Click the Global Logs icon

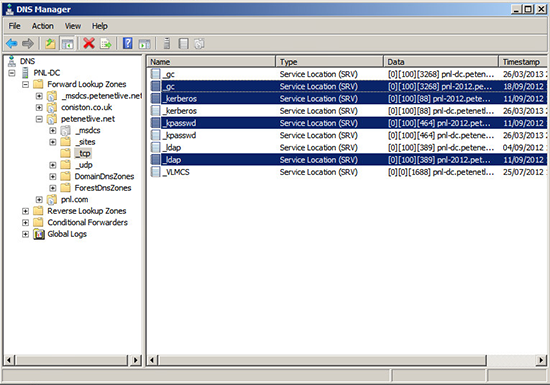click(39, 234)
